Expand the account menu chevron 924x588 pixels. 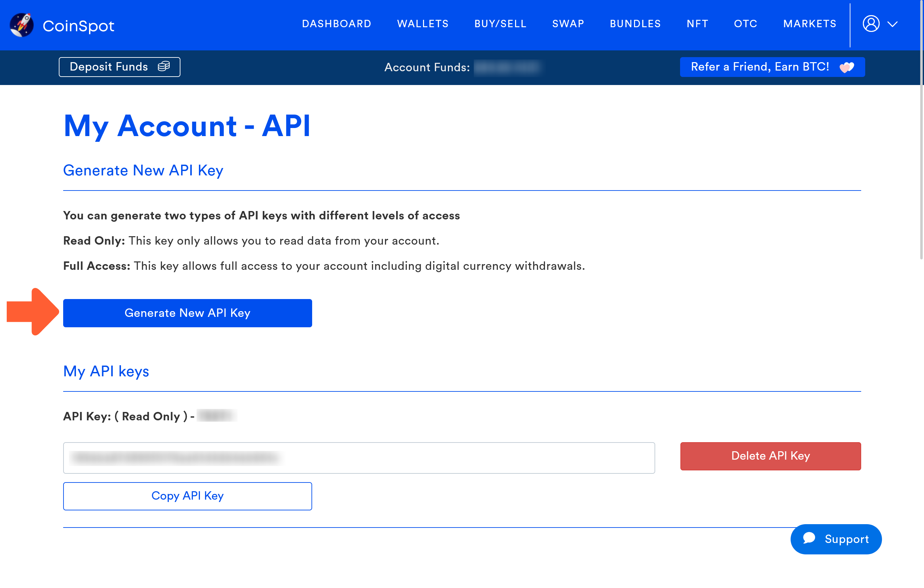893,24
